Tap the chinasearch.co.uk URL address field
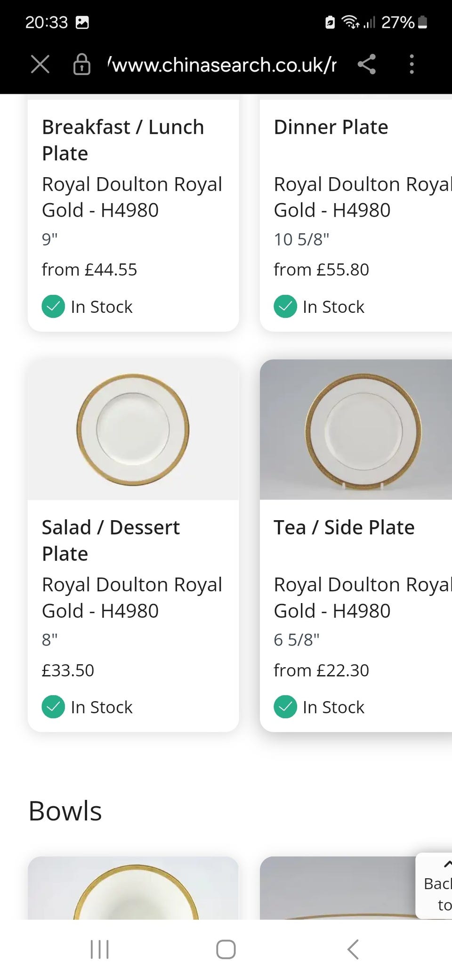The height and width of the screenshot is (980, 452). pyautogui.click(x=221, y=65)
